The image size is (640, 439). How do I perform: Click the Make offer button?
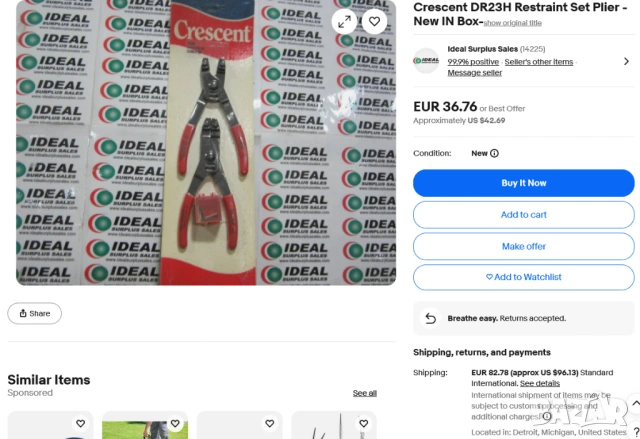click(x=524, y=246)
